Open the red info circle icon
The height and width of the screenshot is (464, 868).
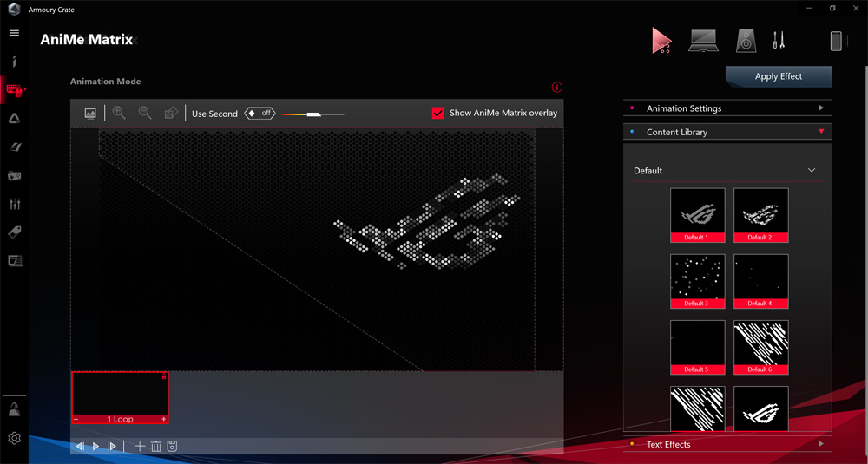pyautogui.click(x=557, y=87)
